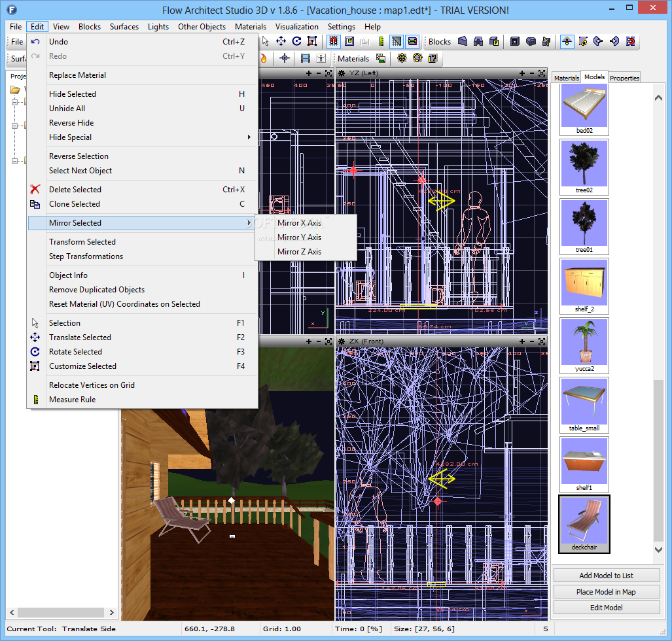Viewport: 672px width, 641px height.
Task: Click the gear icon in YZ (Left) viewport header
Action: pos(342,73)
